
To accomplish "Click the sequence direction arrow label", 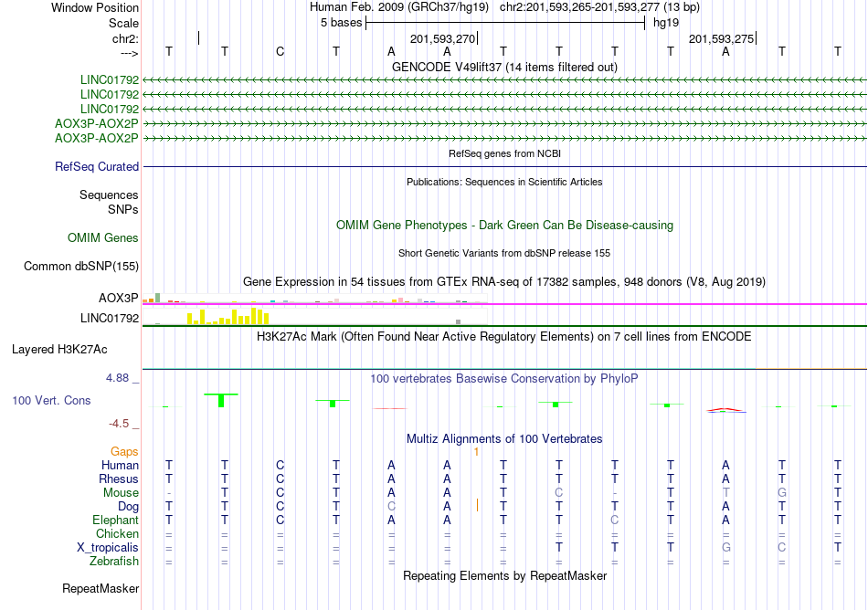I will point(129,53).
